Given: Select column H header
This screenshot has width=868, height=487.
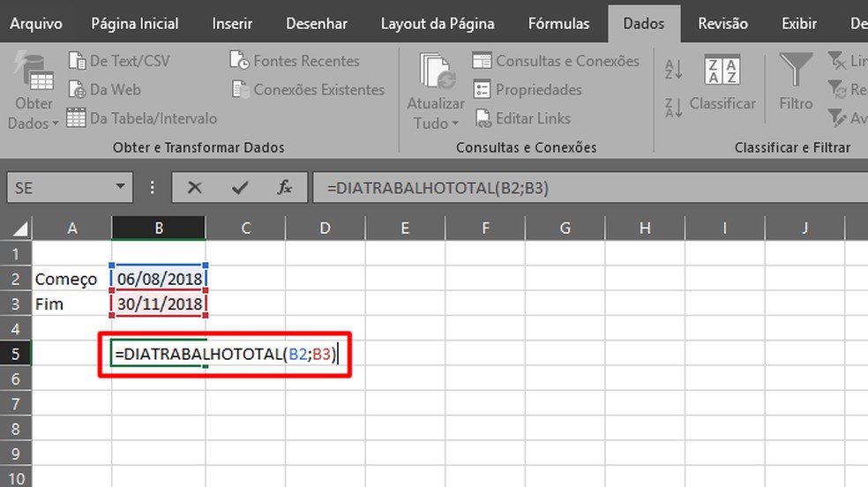Looking at the screenshot, I should click(x=645, y=228).
